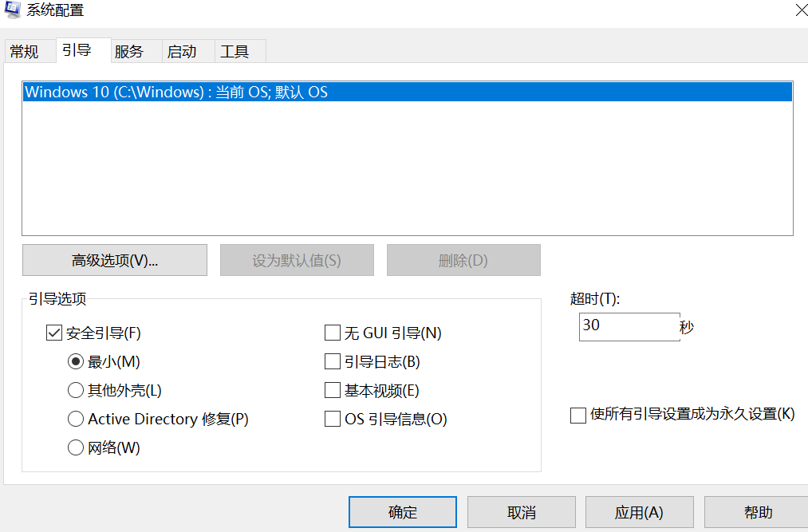Open help via the 帮助 button
The width and height of the screenshot is (808, 532).
pyautogui.click(x=756, y=512)
